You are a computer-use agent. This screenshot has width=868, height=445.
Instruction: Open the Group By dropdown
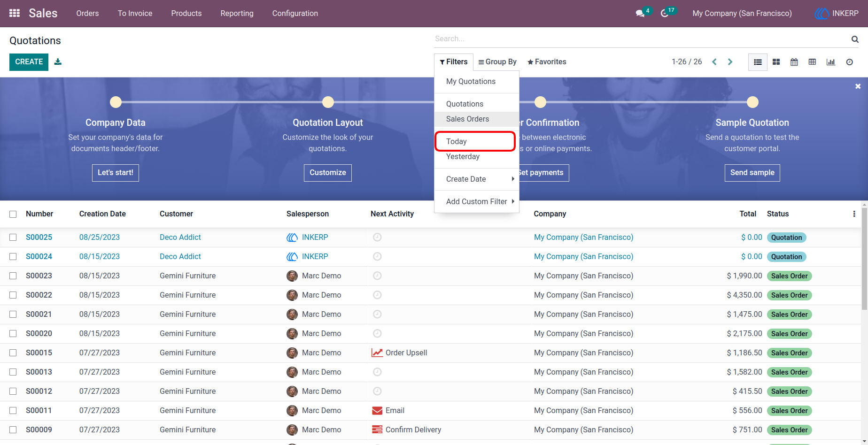point(497,62)
